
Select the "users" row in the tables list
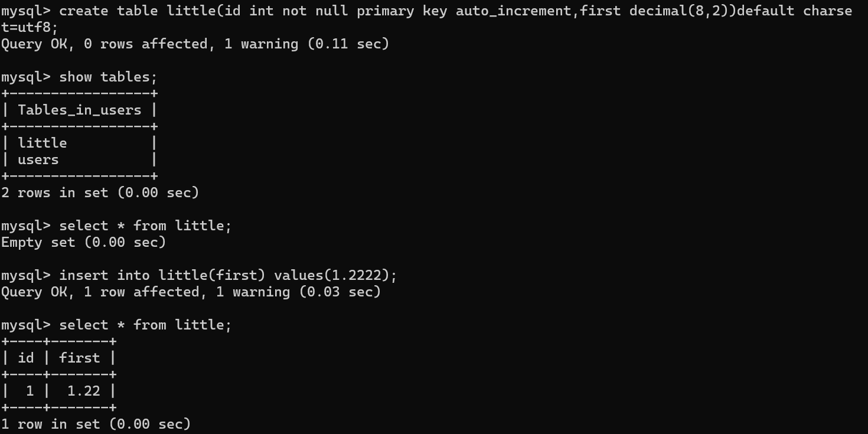[38, 159]
